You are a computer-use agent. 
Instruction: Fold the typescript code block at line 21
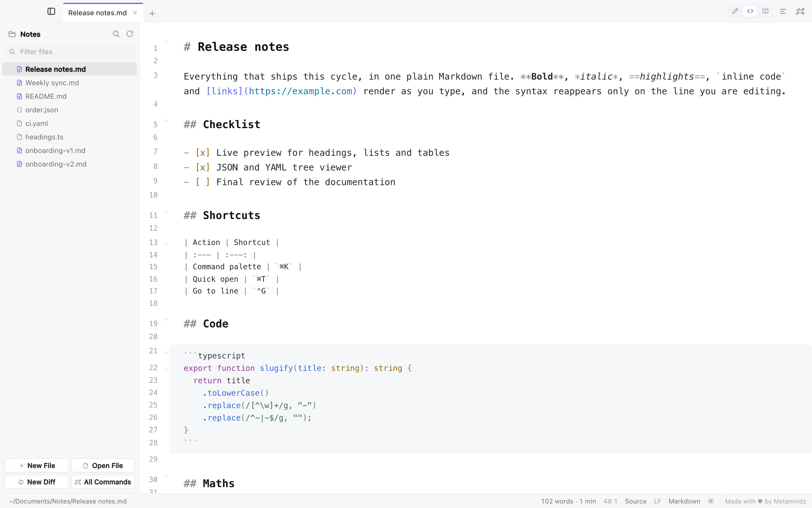click(x=166, y=353)
